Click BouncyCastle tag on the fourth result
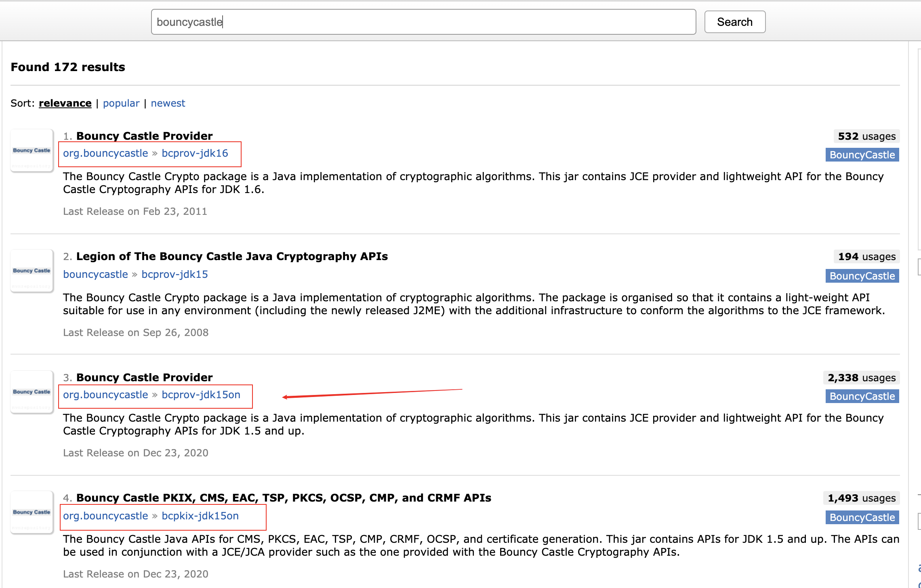The width and height of the screenshot is (921, 588). (862, 518)
